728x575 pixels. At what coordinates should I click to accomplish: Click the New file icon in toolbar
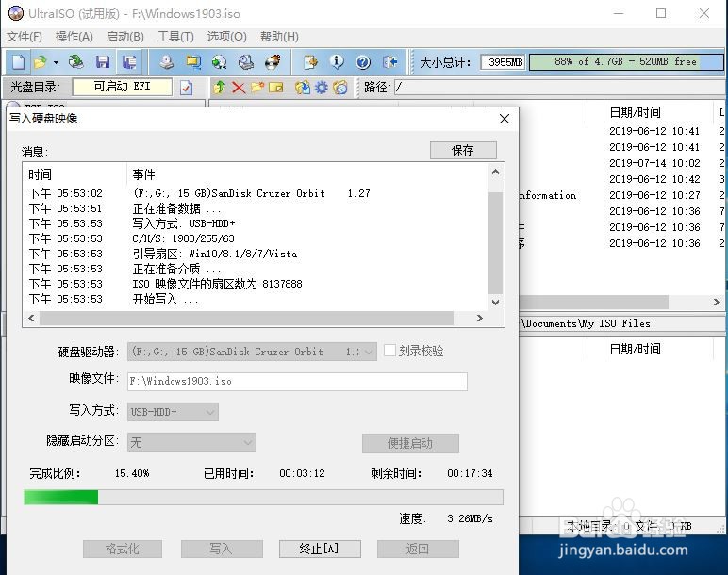point(19,61)
